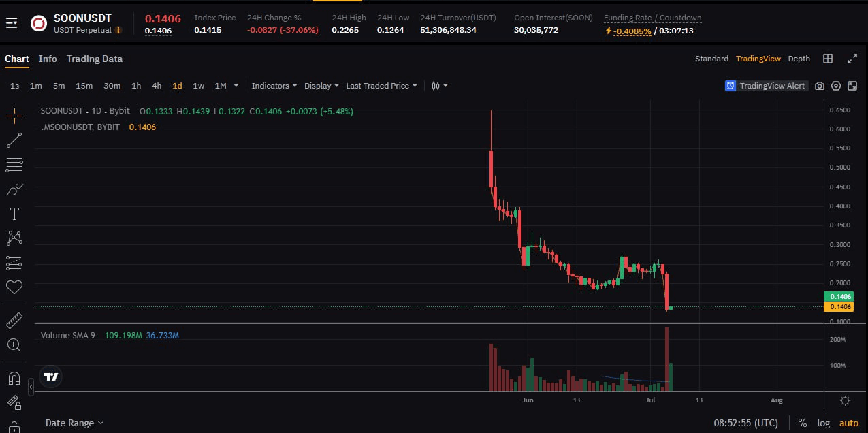This screenshot has height=433, width=868.
Task: Select the 1w timeframe
Action: (x=198, y=86)
